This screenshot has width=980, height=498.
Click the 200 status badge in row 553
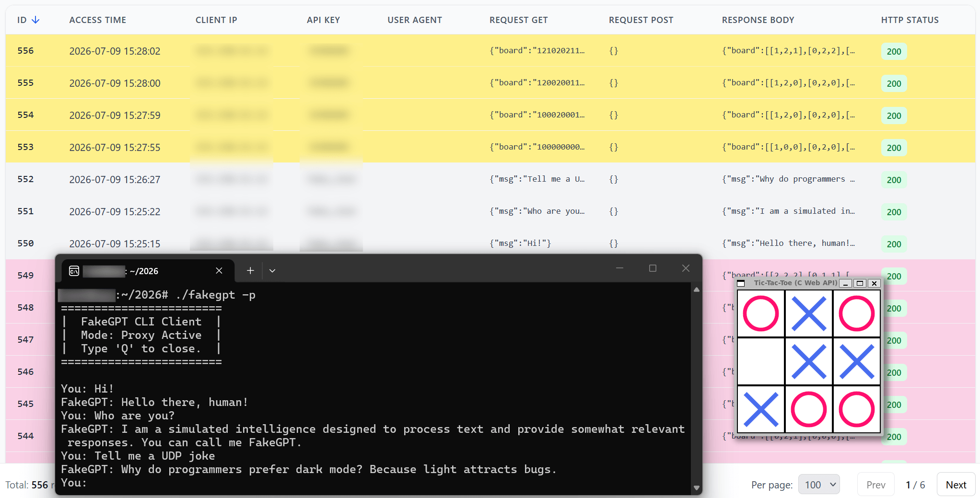894,148
